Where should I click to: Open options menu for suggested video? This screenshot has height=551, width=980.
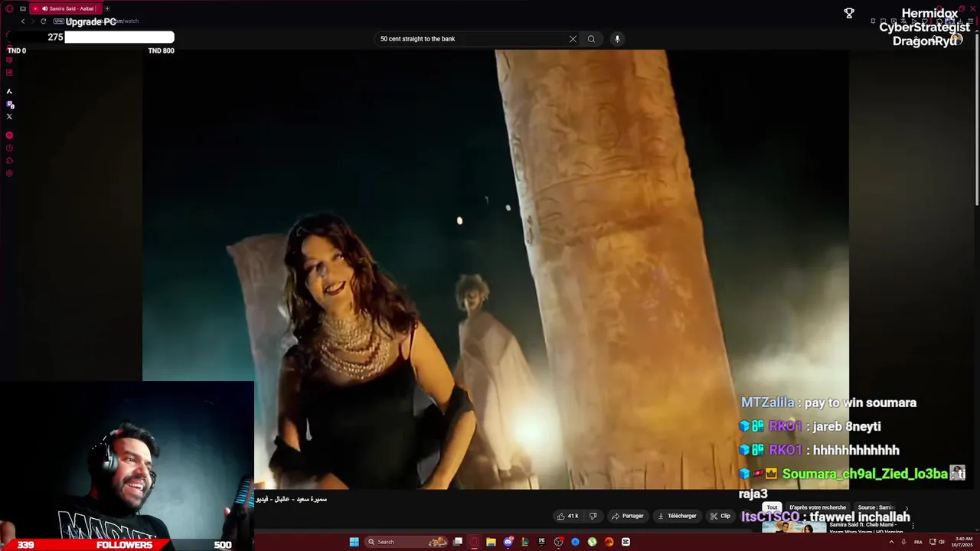coord(913,526)
